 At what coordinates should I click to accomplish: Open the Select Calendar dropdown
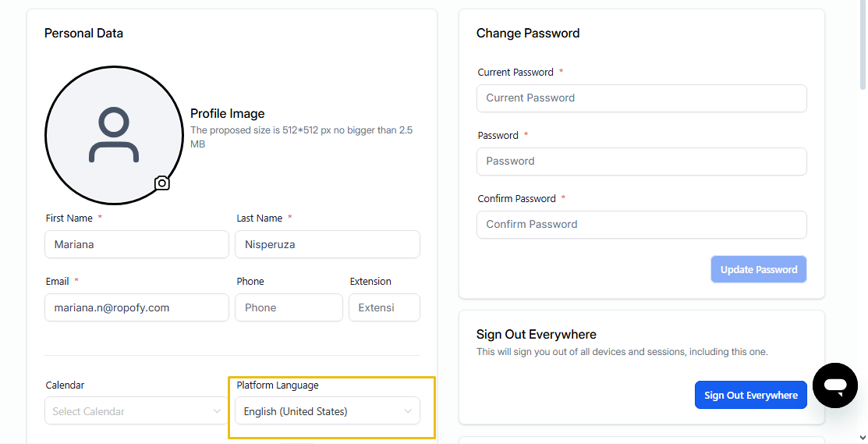pos(136,411)
